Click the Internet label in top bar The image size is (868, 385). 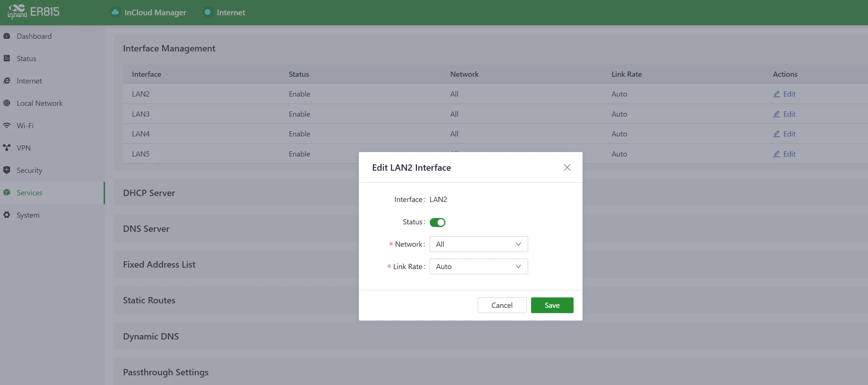click(231, 12)
